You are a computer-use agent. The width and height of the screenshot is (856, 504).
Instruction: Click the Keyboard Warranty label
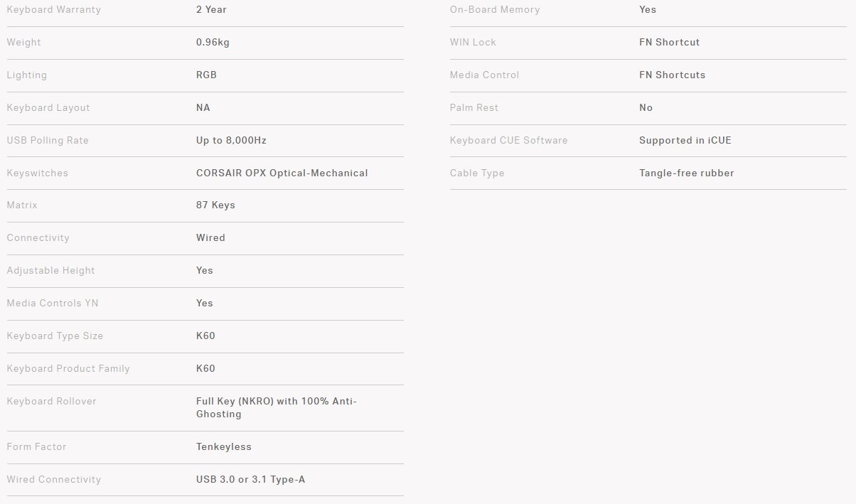coord(54,10)
